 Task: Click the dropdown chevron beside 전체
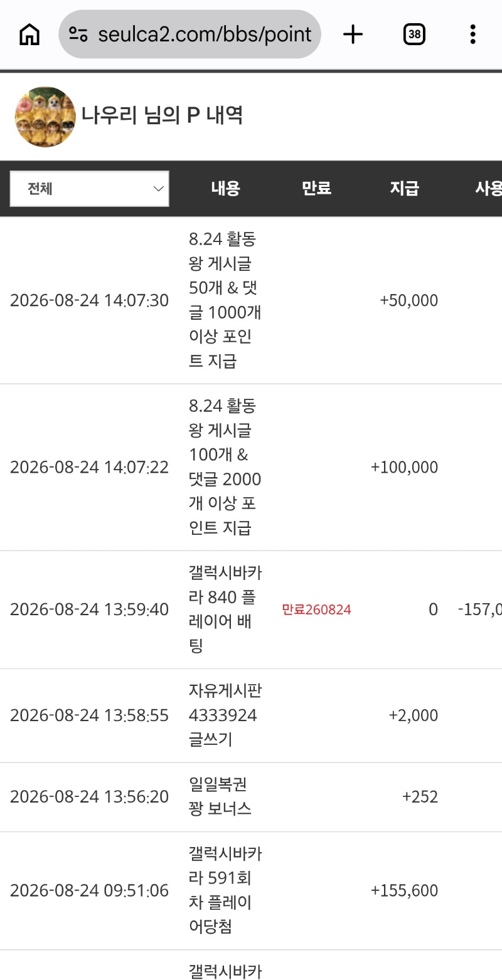click(159, 189)
